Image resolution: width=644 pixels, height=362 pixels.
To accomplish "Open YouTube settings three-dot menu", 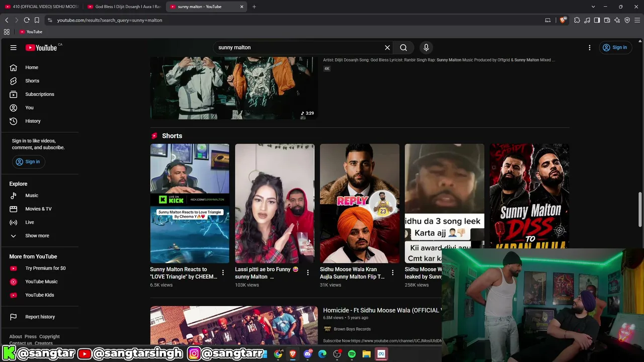I will (x=590, y=48).
